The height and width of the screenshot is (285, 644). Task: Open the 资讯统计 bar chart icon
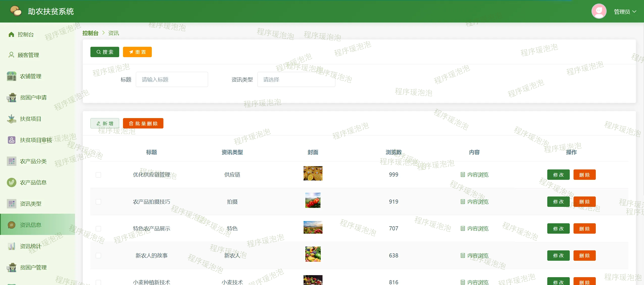click(12, 246)
